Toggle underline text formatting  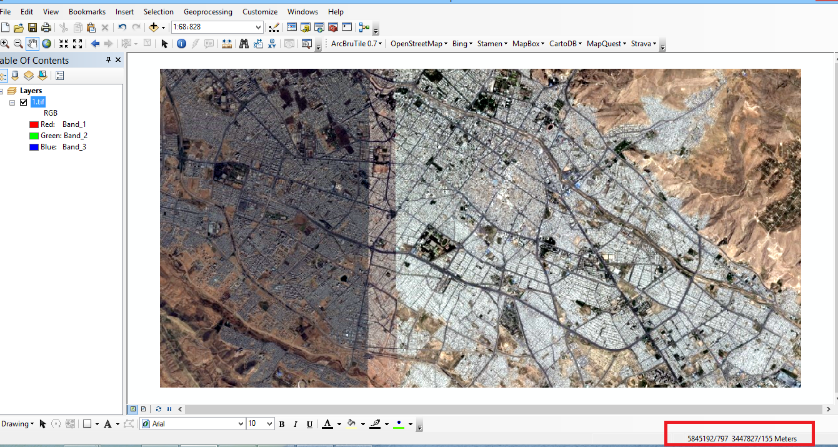[309, 424]
